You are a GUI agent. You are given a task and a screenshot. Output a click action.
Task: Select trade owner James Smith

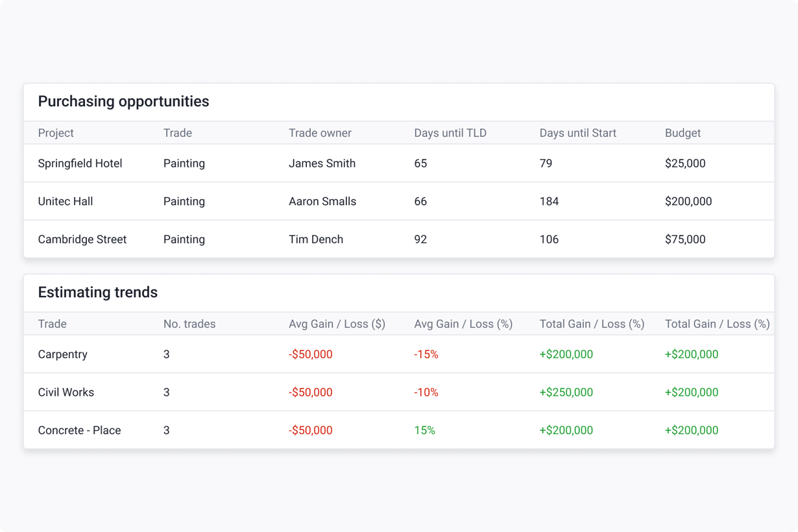pyautogui.click(x=322, y=163)
